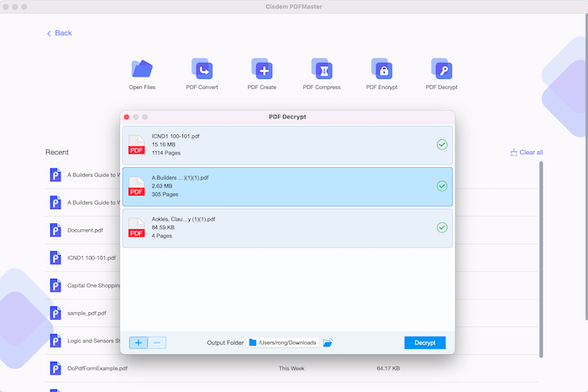Click the Decrypt button
588x392 pixels.
click(425, 342)
